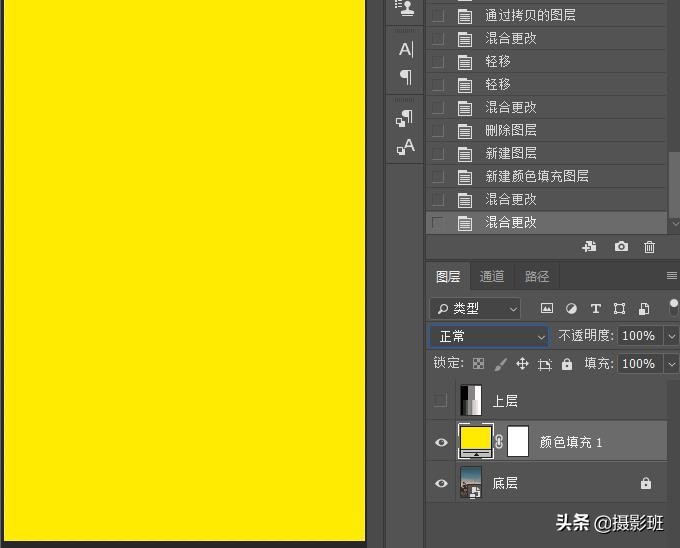The width and height of the screenshot is (680, 548).
Task: Select 删除图层 history state
Action: click(546, 130)
